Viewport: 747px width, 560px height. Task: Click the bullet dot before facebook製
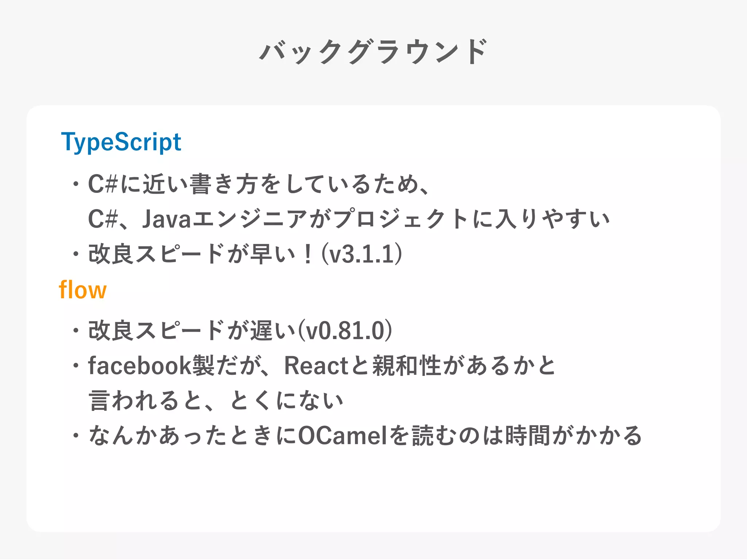pos(76,366)
